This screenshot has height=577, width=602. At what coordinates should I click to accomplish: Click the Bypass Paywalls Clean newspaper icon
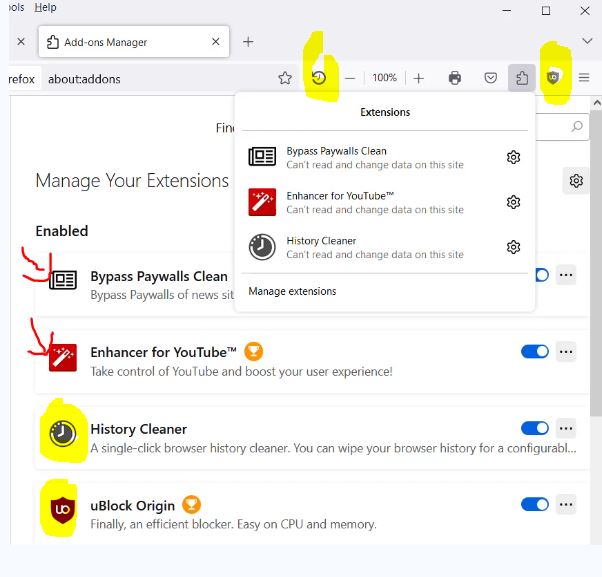point(63,280)
